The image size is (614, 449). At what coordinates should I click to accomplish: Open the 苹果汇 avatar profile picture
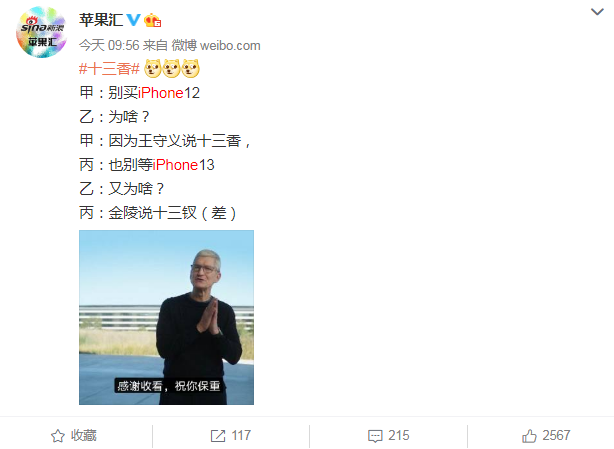(x=42, y=32)
